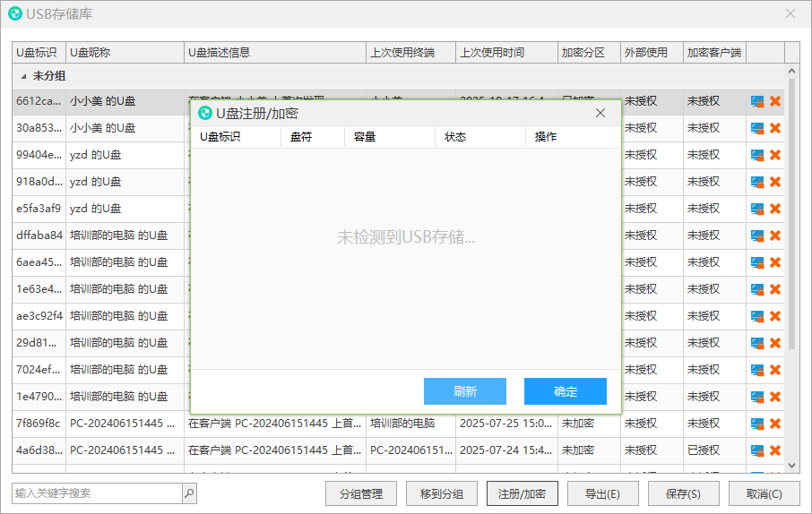Click the lock icon in the 99404e row
The width and height of the screenshot is (812, 514).
[x=757, y=155]
